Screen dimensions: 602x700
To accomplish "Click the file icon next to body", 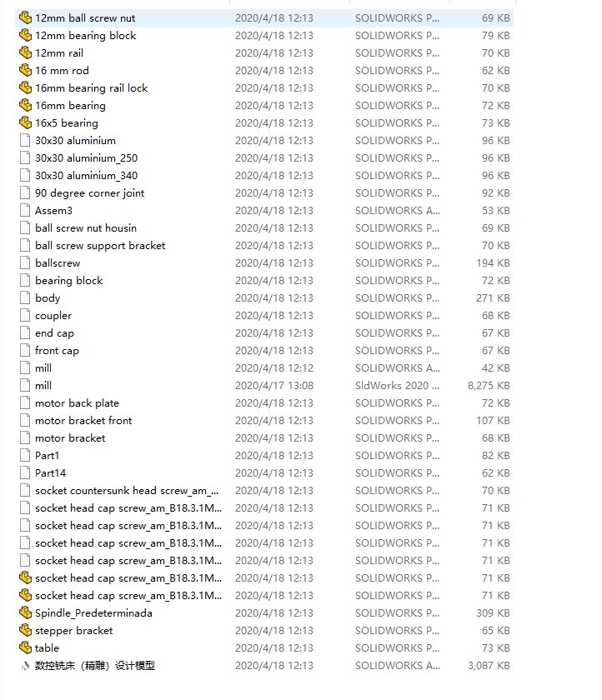I will click(x=26, y=297).
